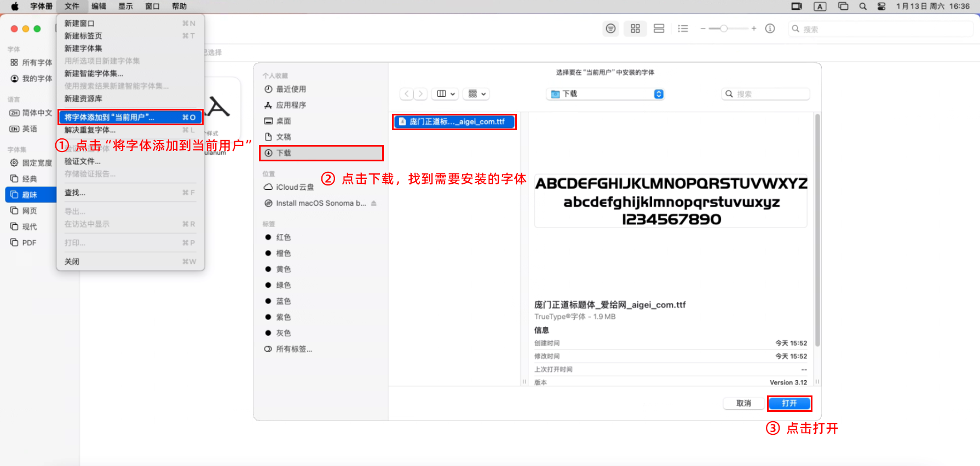The width and height of the screenshot is (980, 466).
Task: Select the 黄色 tag
Action: pyautogui.click(x=321, y=269)
